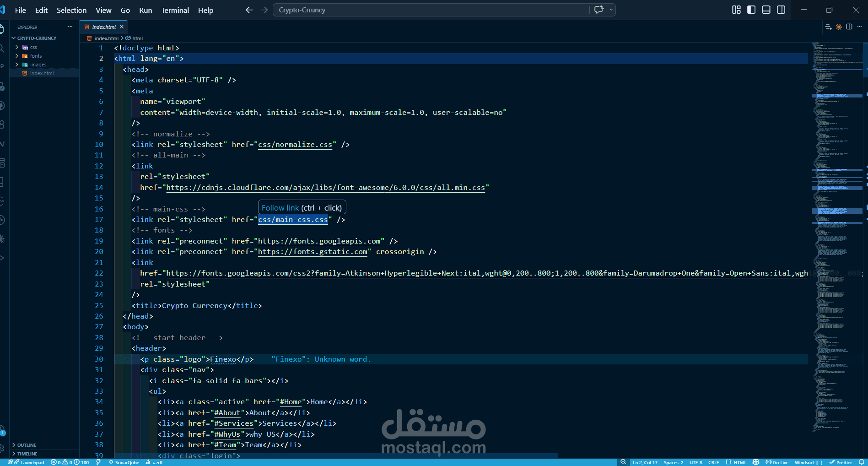Click the zoom out magnifier status icon

point(623,462)
